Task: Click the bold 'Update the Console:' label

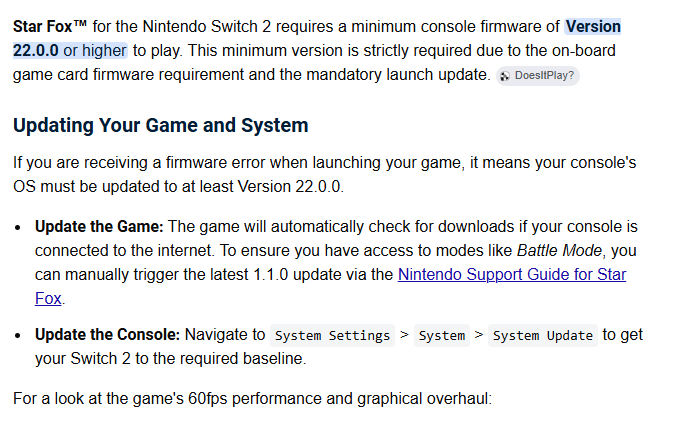Action: [x=107, y=334]
